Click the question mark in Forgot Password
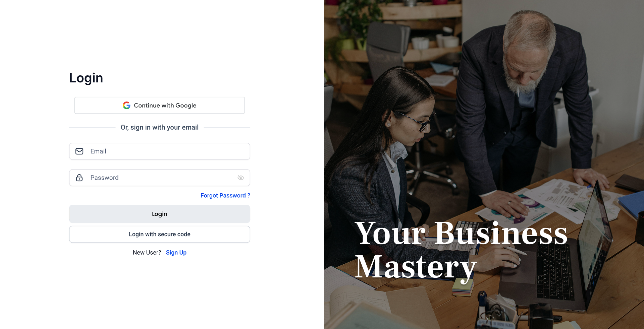Viewport: 644px width, 329px height. click(x=249, y=195)
